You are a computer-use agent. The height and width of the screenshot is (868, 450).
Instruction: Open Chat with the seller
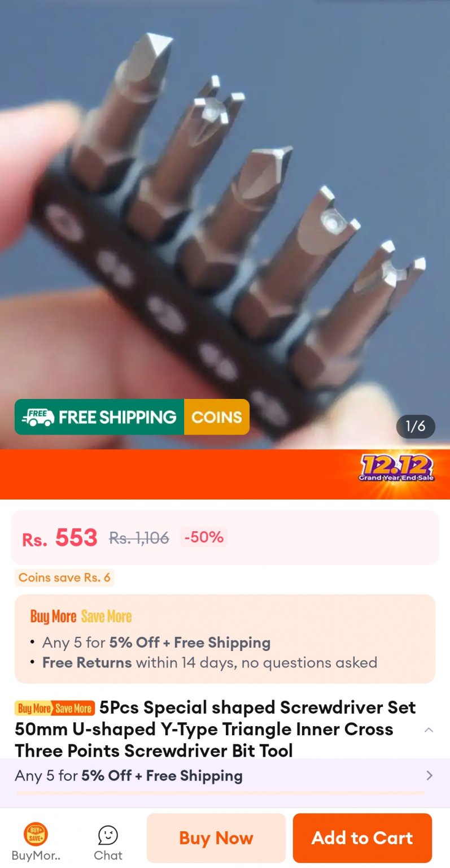click(108, 843)
